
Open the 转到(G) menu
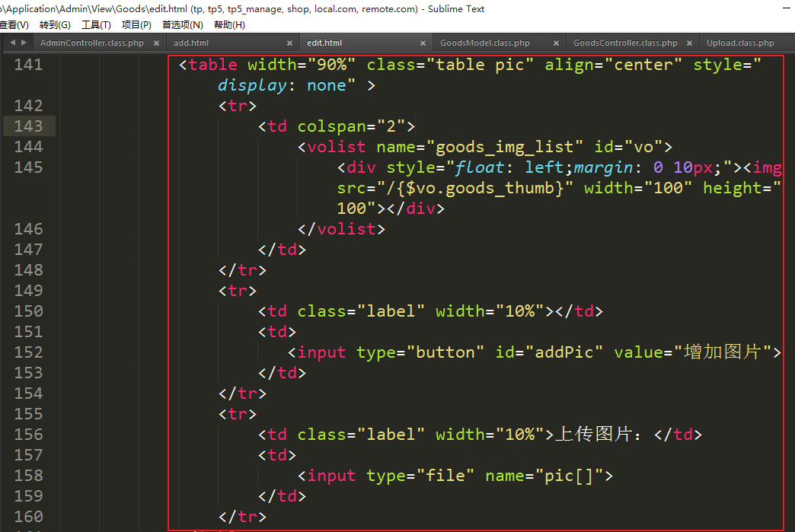(55, 25)
